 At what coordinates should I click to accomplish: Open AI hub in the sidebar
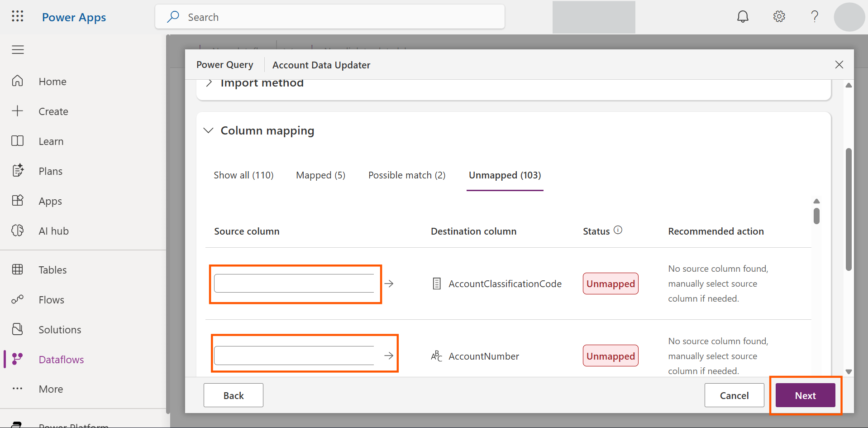[x=53, y=231]
